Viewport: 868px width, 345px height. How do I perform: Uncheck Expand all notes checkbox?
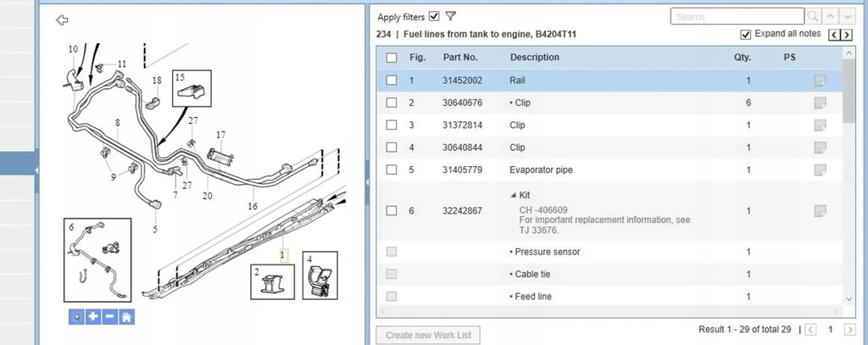click(746, 35)
